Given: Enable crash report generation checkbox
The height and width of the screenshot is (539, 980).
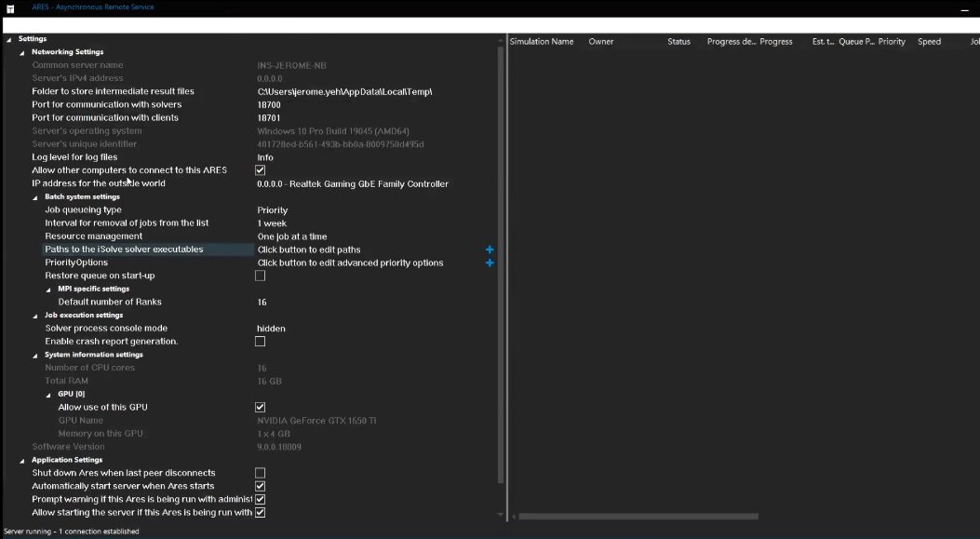Looking at the screenshot, I should coord(261,342).
